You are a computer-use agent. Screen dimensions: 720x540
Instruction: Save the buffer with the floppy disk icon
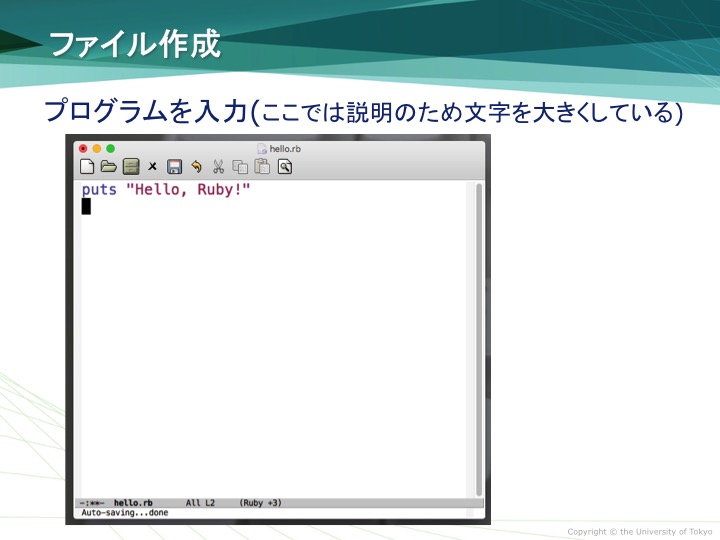174,167
